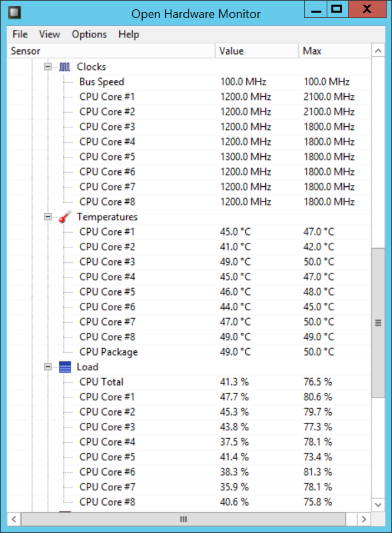The height and width of the screenshot is (533, 392).
Task: Click the vertical scrollbar up arrow
Action: (378, 51)
